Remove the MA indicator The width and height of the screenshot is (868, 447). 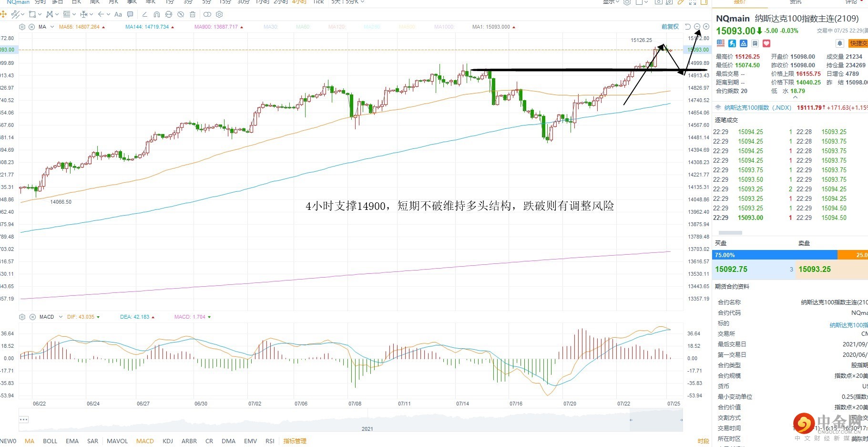[x=32, y=27]
